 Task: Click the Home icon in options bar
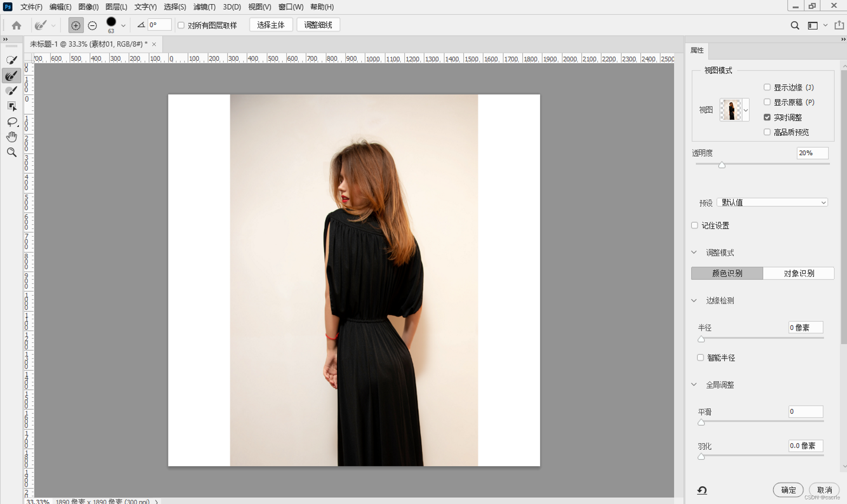tap(17, 25)
